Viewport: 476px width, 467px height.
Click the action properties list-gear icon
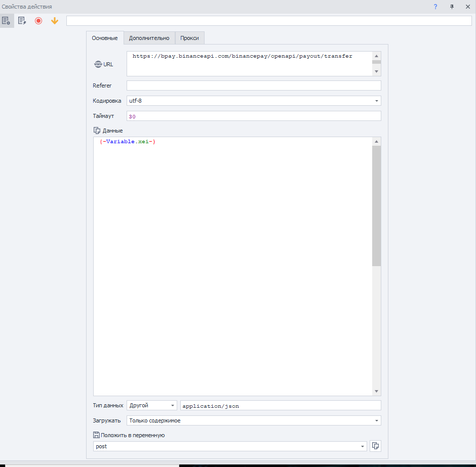point(7,21)
